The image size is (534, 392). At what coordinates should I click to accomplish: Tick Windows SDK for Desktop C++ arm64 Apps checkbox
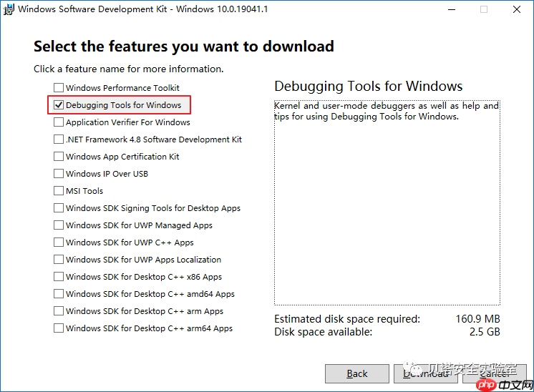59,328
